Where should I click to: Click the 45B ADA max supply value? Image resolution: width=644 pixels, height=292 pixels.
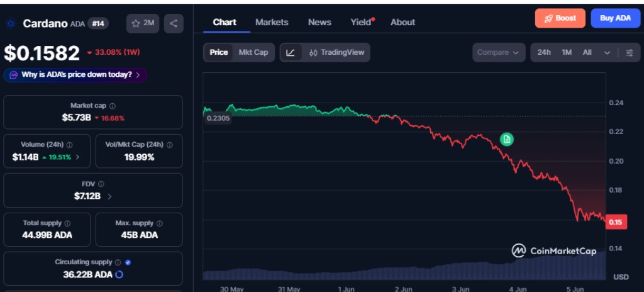pos(139,235)
